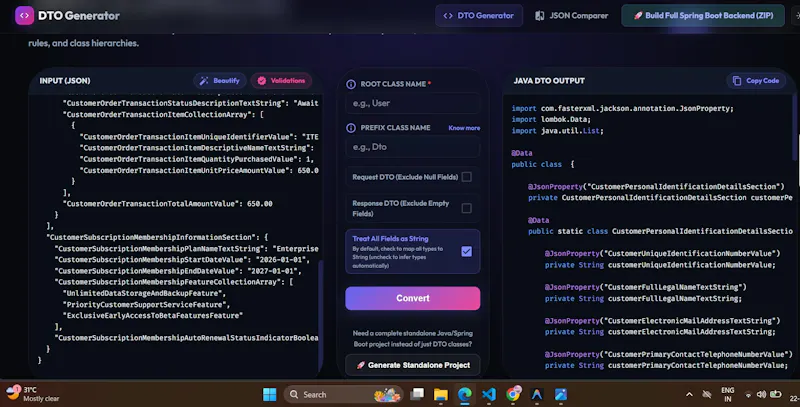Enable Response DTO Exclude Empty Fields checkbox
This screenshot has width=800, height=407.
[466, 208]
